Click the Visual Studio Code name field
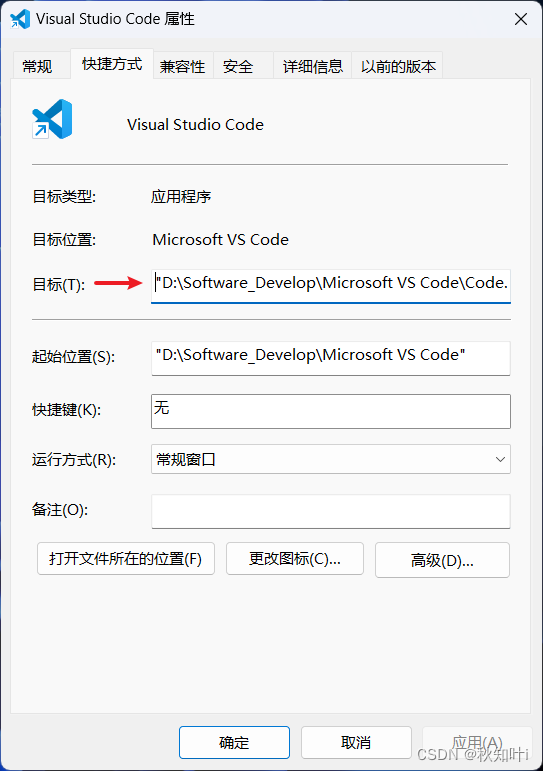The height and width of the screenshot is (771, 543). (x=196, y=125)
